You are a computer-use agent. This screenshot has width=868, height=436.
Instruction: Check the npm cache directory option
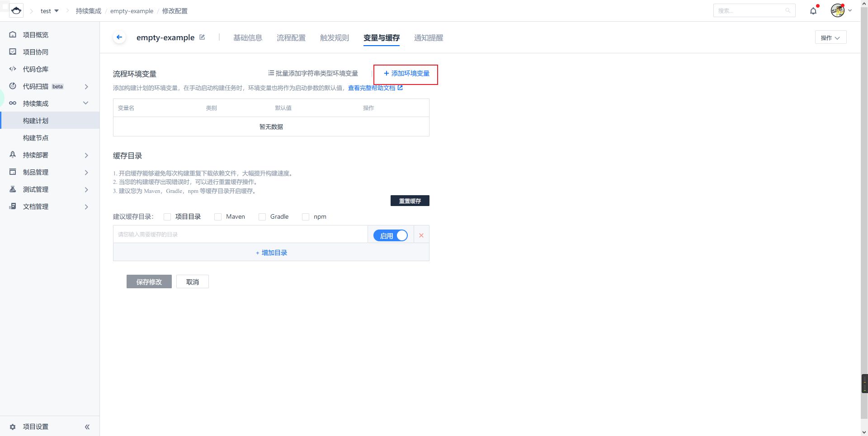pyautogui.click(x=305, y=216)
